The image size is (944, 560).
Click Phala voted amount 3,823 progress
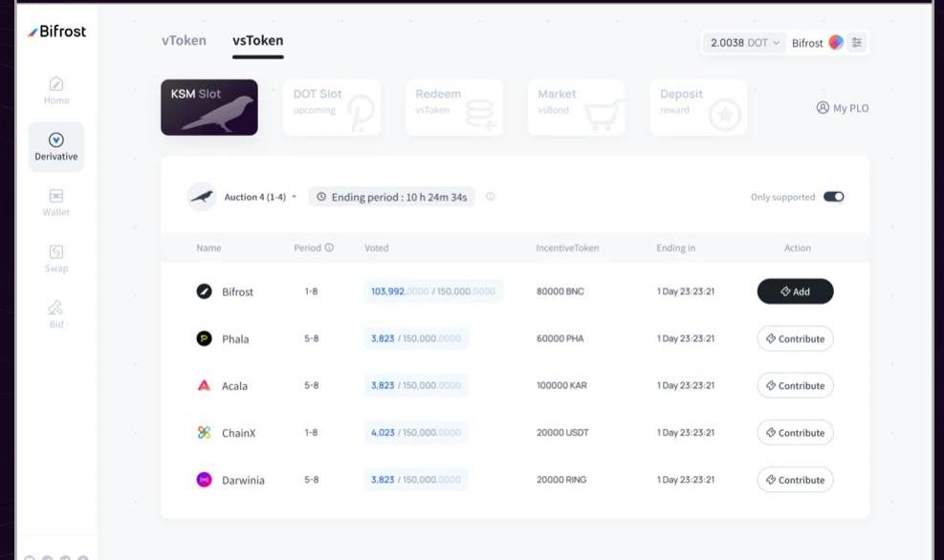tap(416, 338)
